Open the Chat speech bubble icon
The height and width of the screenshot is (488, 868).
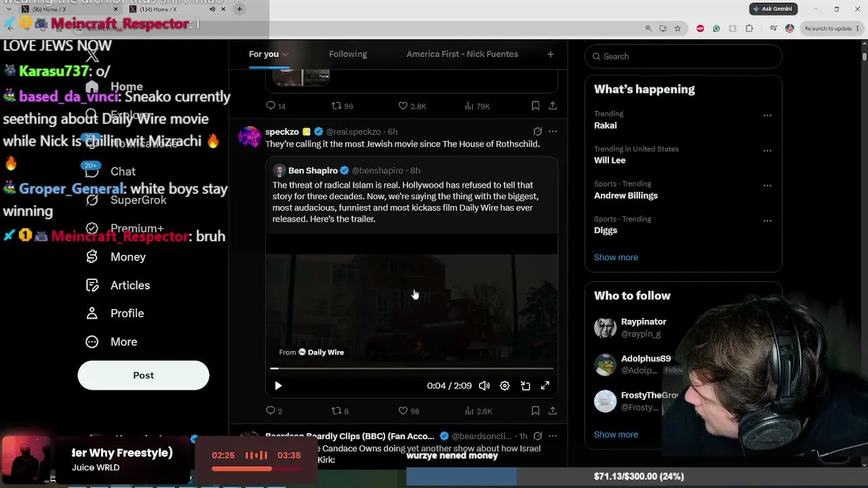click(x=92, y=171)
